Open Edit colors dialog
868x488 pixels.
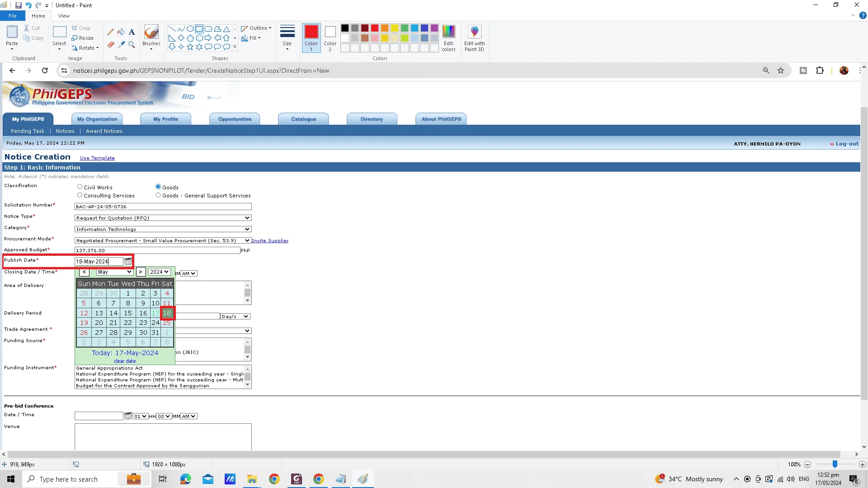pyautogui.click(x=448, y=38)
